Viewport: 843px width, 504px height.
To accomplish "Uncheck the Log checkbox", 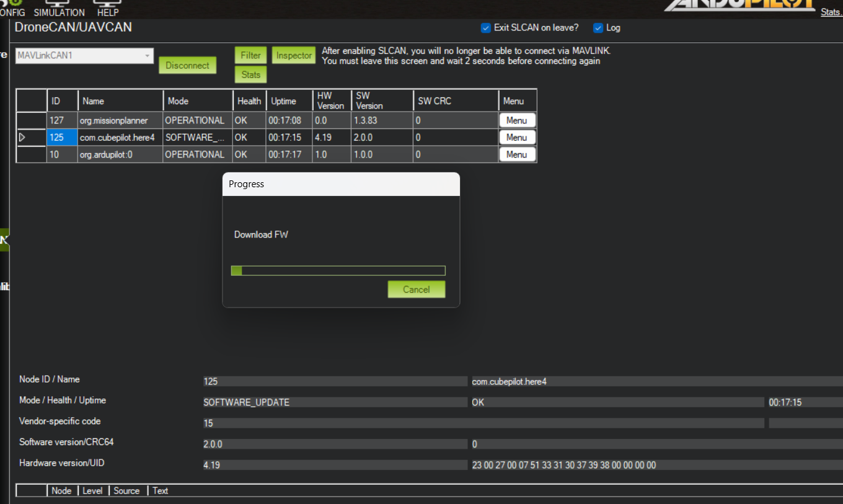I will 598,28.
